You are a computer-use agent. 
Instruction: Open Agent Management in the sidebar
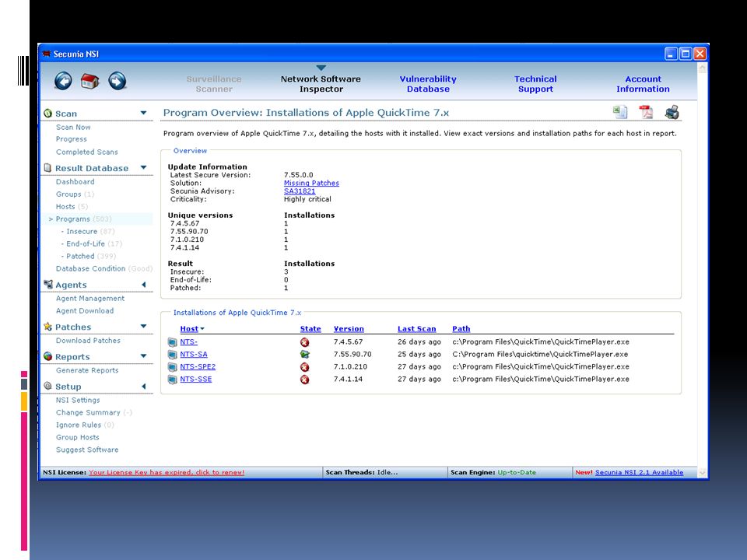pos(90,299)
